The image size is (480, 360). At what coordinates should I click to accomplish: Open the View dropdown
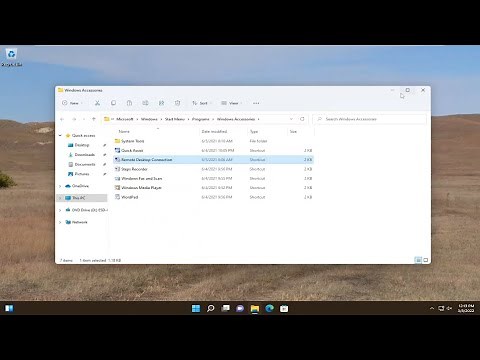tap(232, 103)
